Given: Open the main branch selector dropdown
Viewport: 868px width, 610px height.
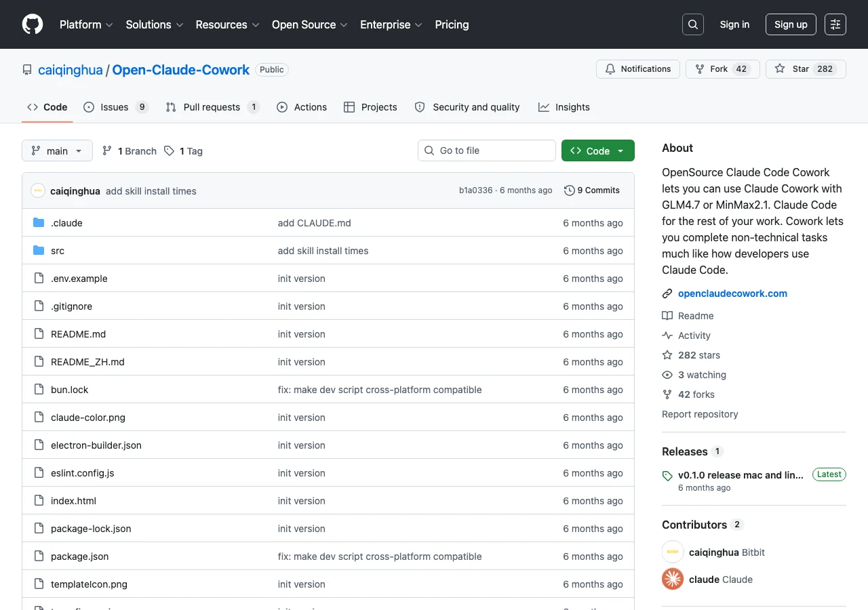Looking at the screenshot, I should 57,150.
